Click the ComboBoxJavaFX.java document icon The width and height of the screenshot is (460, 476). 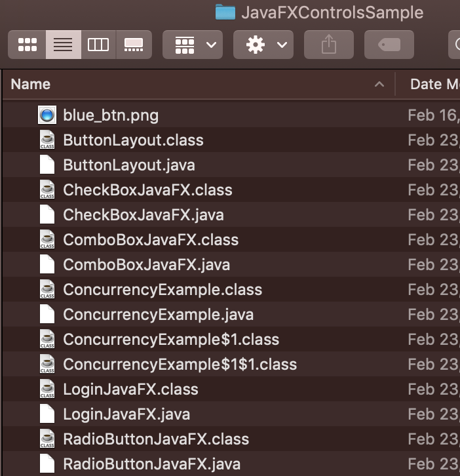click(47, 264)
